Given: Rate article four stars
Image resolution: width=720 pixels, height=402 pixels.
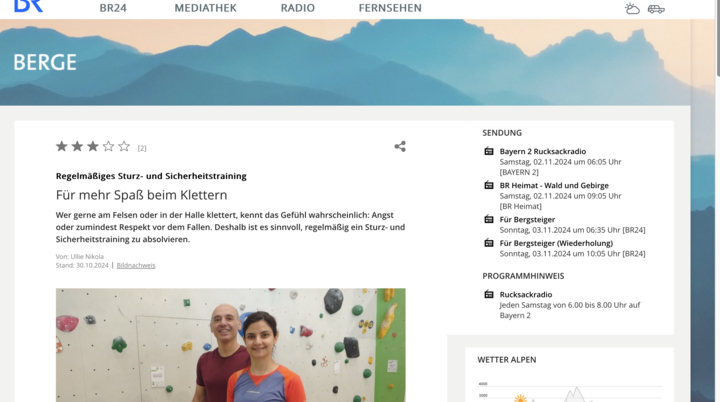Looking at the screenshot, I should [x=108, y=147].
